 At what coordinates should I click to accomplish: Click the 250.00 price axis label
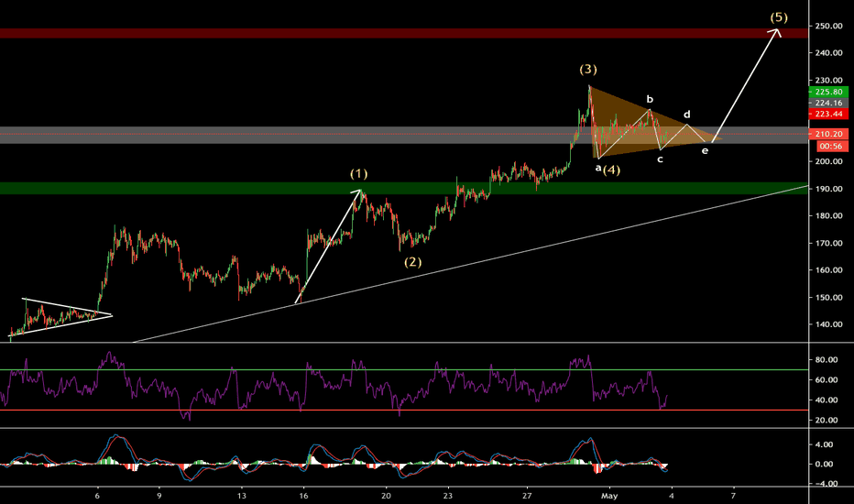click(829, 26)
